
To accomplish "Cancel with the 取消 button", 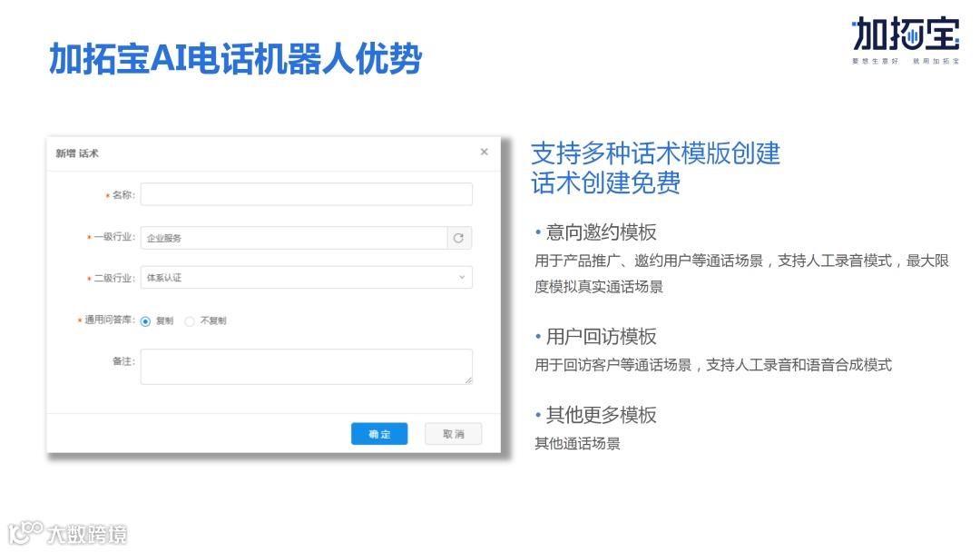I will click(x=453, y=434).
